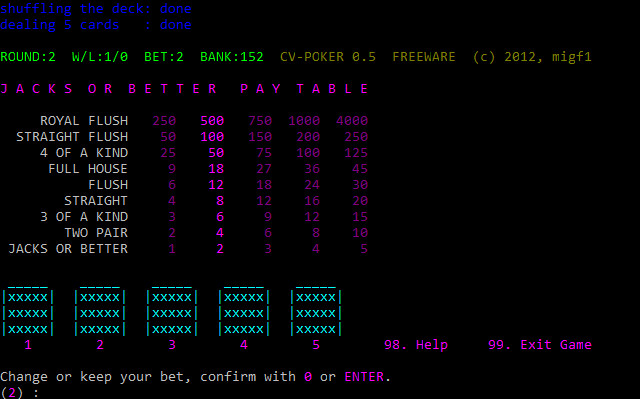Viewport: 640px width, 399px height.
Task: Click the 200 Straight Flush payout
Action: (x=308, y=137)
